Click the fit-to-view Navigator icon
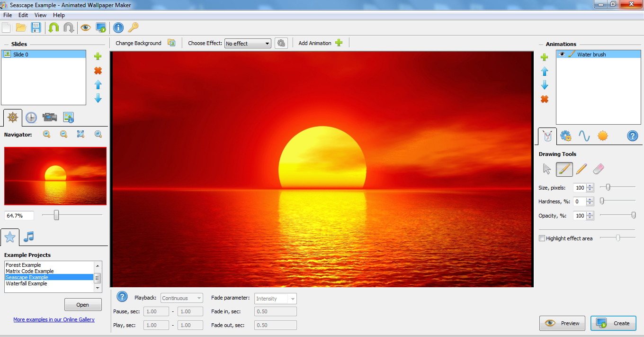Screen dimensions: 644x337 point(80,134)
